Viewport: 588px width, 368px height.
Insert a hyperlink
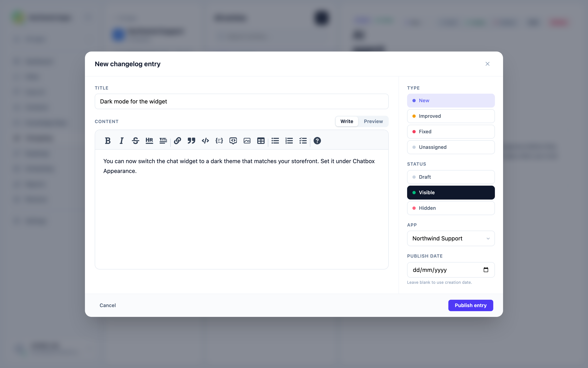tap(177, 141)
